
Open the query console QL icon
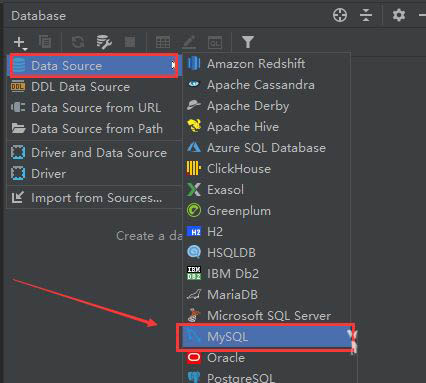point(215,43)
